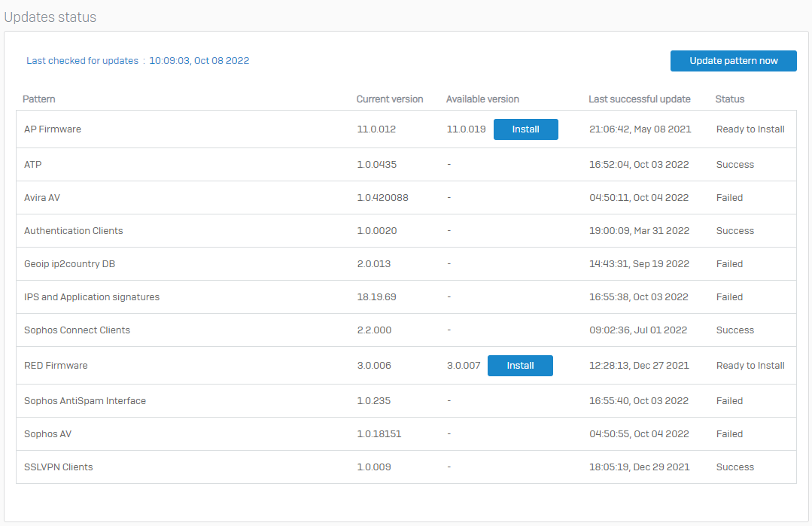
Task: Select IPS and Application signatures row name
Action: [x=92, y=297]
